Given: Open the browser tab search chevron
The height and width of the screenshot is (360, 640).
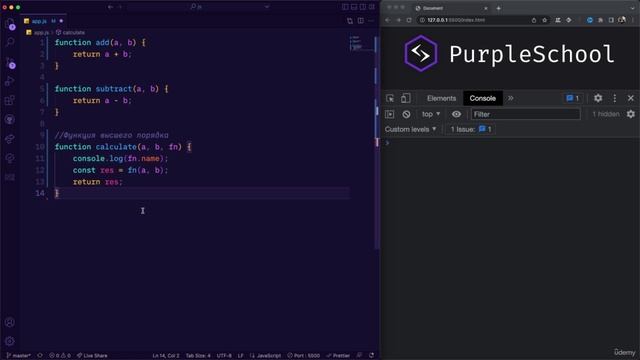Looking at the screenshot, I should (x=632, y=8).
